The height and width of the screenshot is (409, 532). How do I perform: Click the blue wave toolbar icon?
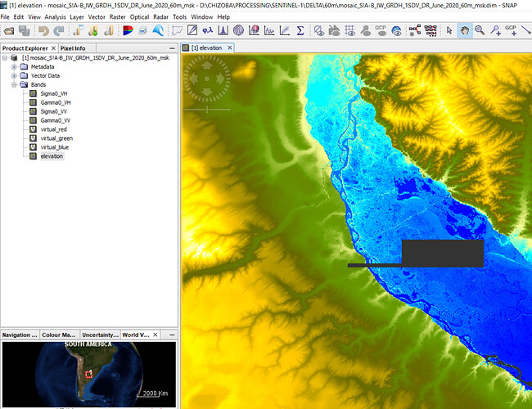[158, 31]
